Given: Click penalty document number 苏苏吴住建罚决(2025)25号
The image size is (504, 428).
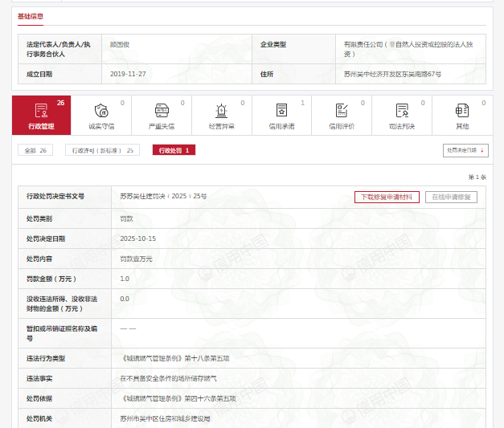Looking at the screenshot, I should coord(163,197).
